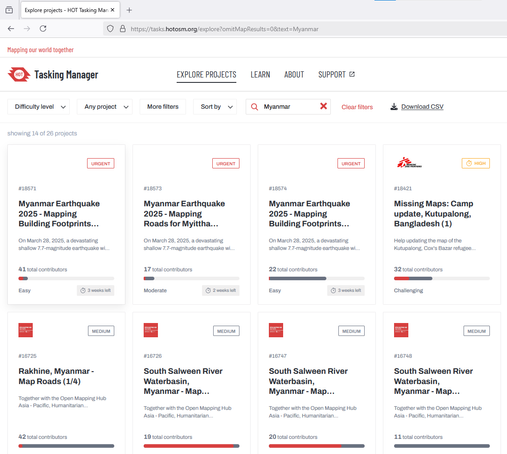The image size is (507, 454).
Task: Open South Salween River Waterbasin project #16726
Action: [x=183, y=381]
